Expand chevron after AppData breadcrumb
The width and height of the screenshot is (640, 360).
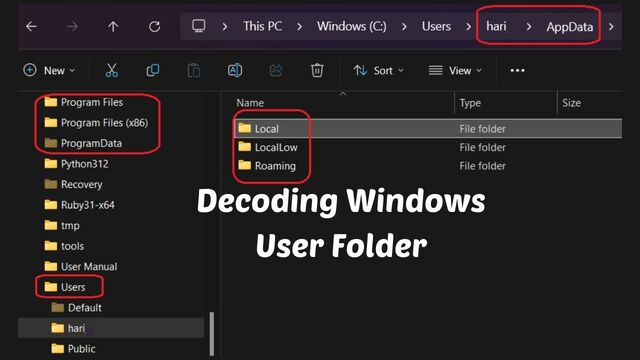tap(611, 27)
